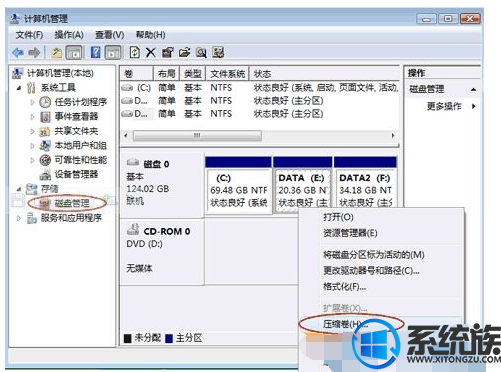Screen dimensions: 501x372
Task: Click the Back arrow toolbar icon
Action: (18, 52)
